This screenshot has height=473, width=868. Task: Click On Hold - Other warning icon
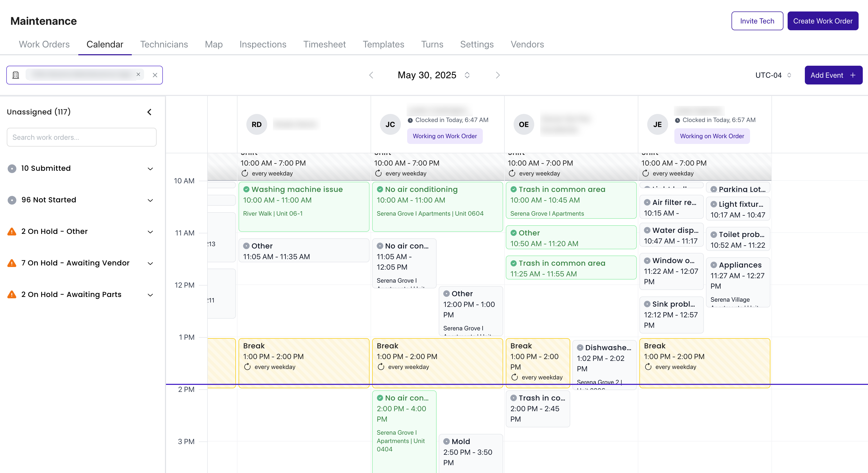click(x=12, y=231)
